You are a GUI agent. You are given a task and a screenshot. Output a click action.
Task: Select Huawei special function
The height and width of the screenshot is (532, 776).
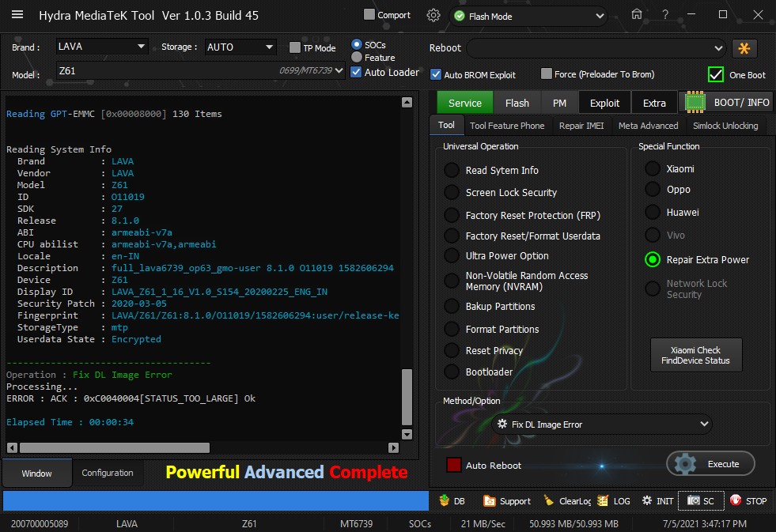[x=653, y=212]
